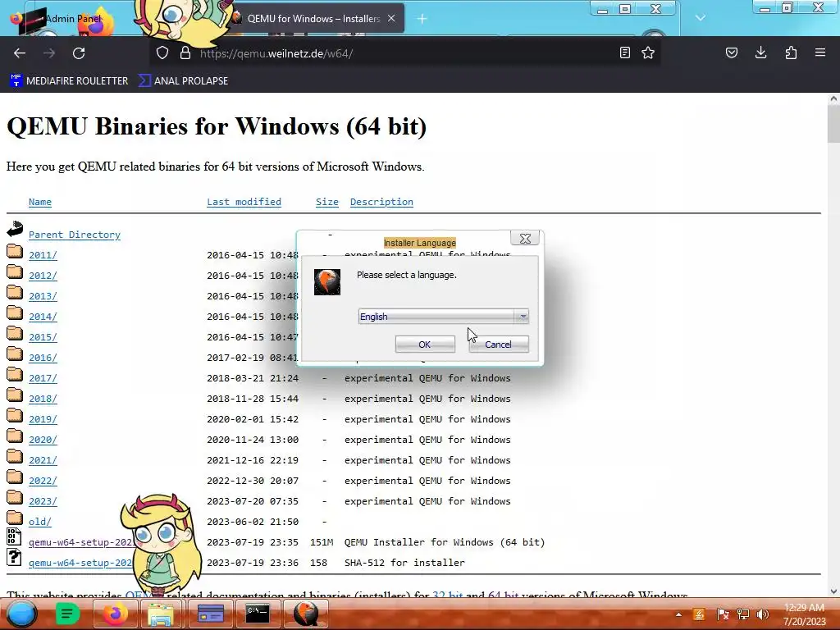Save page to Pocket

coord(732,52)
